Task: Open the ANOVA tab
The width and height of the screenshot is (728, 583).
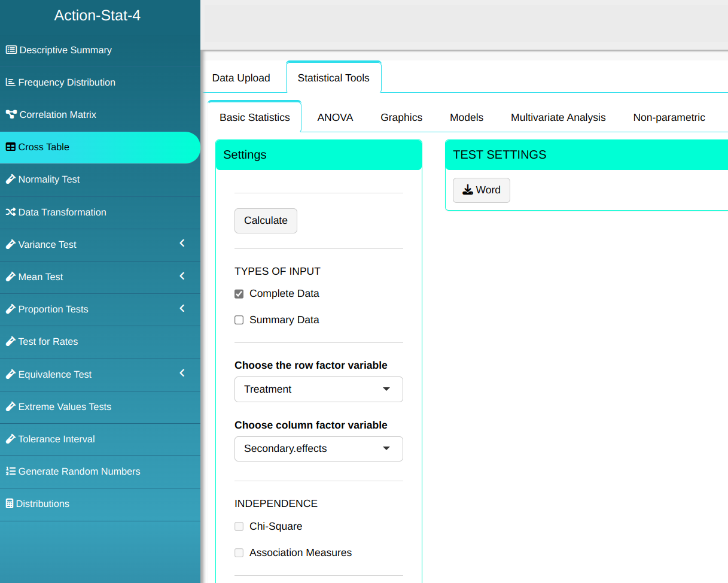Action: point(335,118)
